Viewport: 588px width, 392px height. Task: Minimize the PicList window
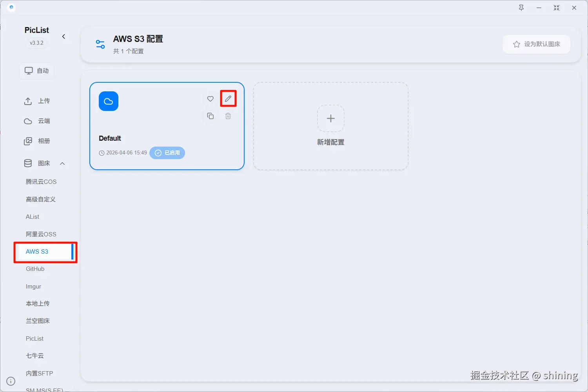click(x=539, y=8)
